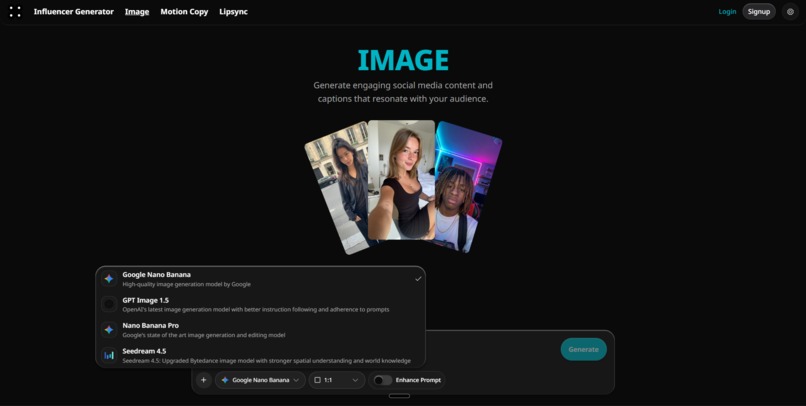Select the Google Nano Banana model option
806x406 pixels.
coord(261,279)
